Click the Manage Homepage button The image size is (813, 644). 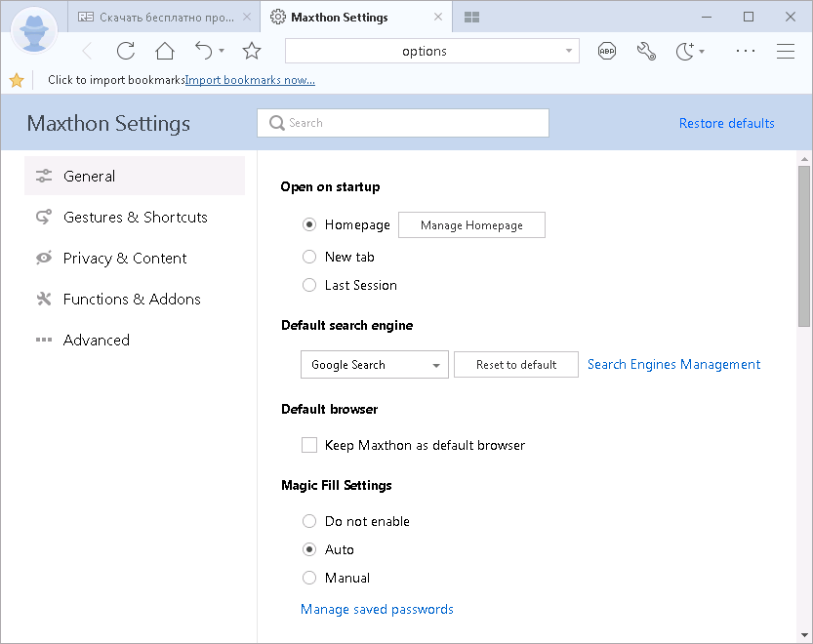click(471, 225)
